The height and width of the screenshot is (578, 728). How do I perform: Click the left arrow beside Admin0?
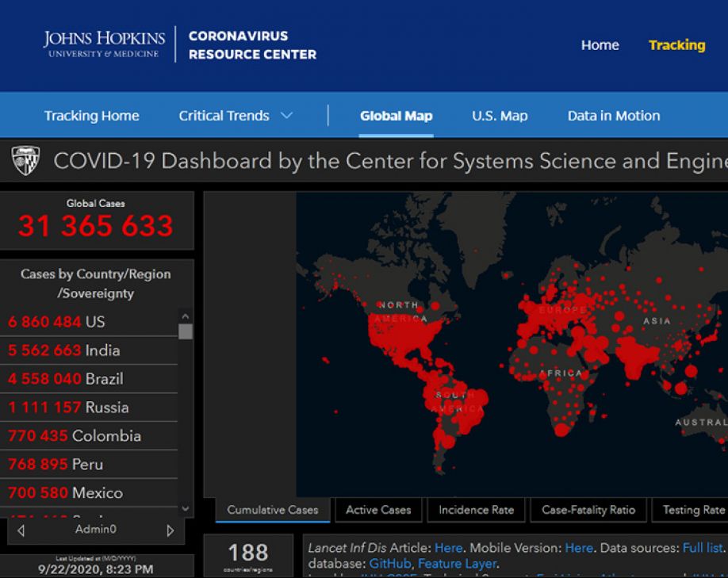[21, 530]
